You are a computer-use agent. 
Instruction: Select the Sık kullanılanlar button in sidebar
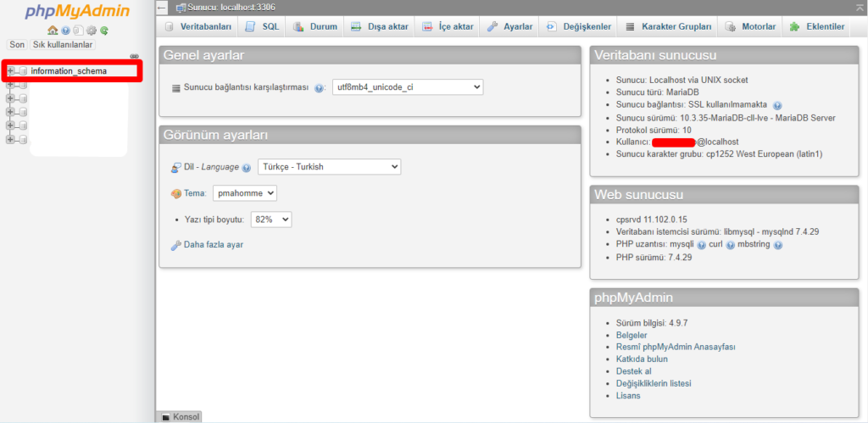64,45
